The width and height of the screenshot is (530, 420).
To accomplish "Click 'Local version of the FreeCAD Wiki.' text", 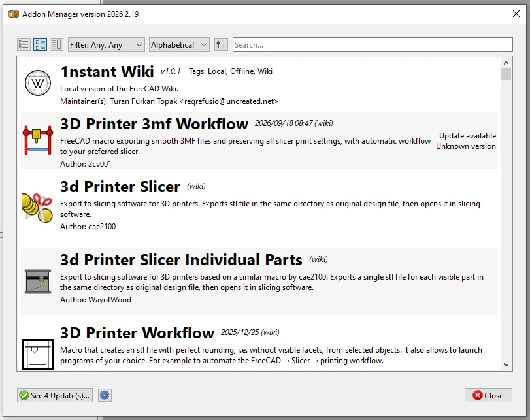I will (120, 89).
